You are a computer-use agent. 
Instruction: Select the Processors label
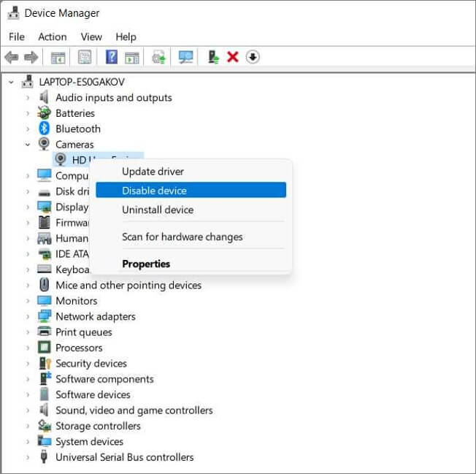pos(79,348)
